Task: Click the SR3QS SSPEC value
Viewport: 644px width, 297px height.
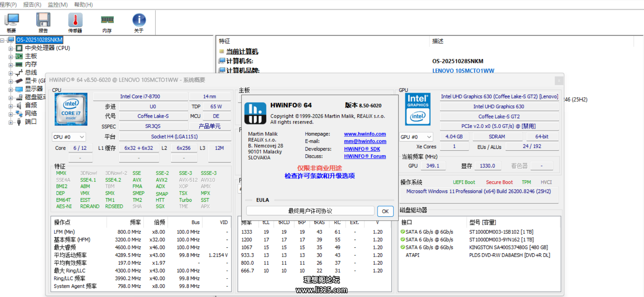Action: (153, 126)
